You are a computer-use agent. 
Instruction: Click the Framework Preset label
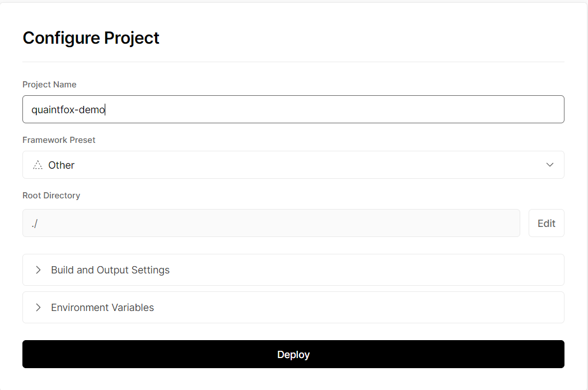coord(59,140)
